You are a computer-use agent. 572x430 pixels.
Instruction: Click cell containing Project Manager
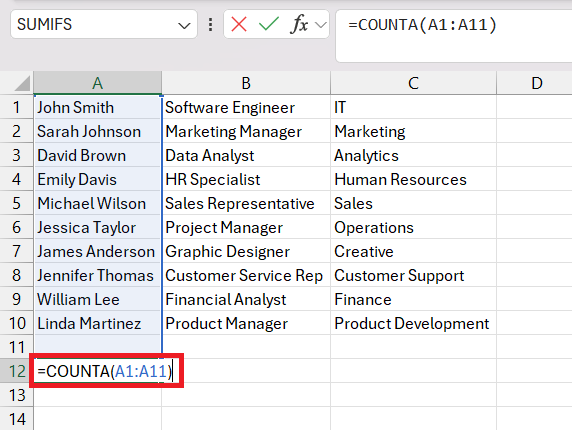[x=246, y=227]
